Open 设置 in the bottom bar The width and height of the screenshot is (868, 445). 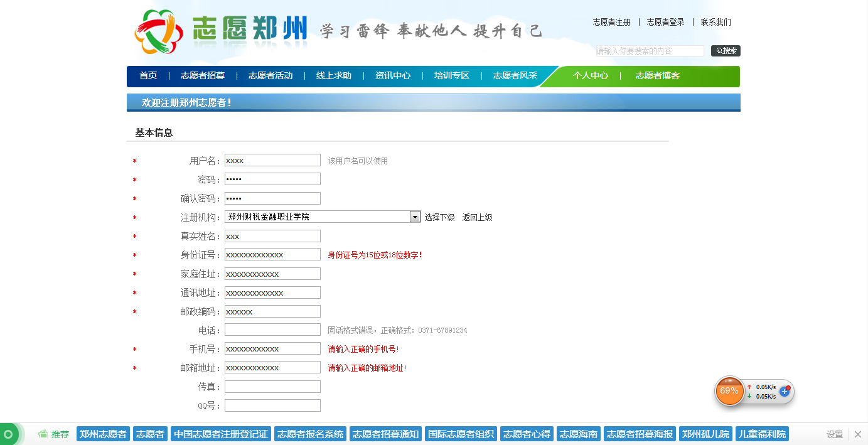click(x=834, y=434)
